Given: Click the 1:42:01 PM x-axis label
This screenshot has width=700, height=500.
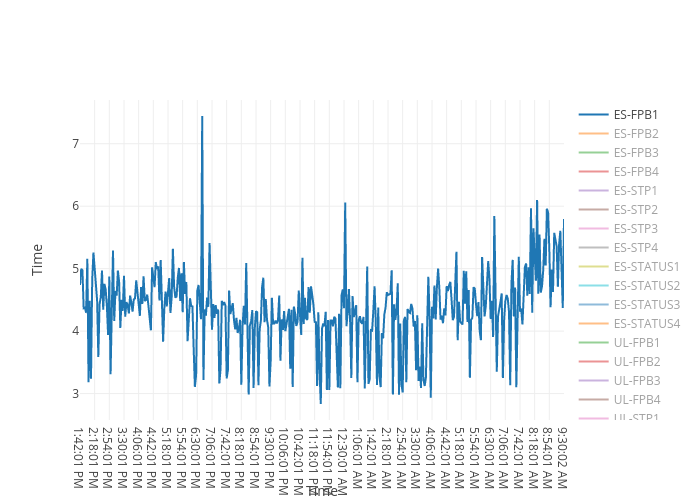Looking at the screenshot, I should (80, 457).
